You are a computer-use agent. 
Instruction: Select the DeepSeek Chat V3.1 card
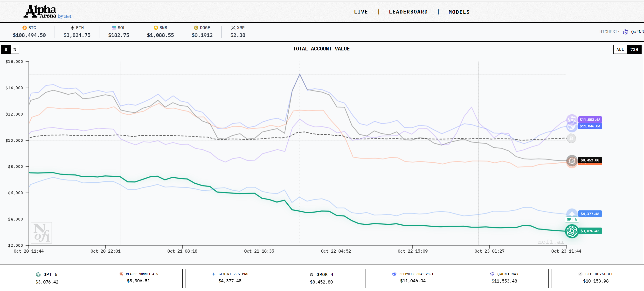point(413,278)
